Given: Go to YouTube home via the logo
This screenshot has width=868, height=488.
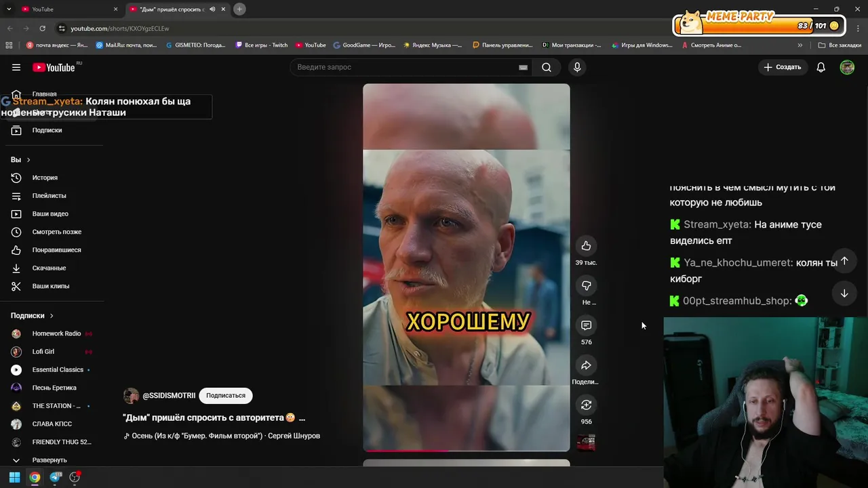Looking at the screenshot, I should (54, 67).
